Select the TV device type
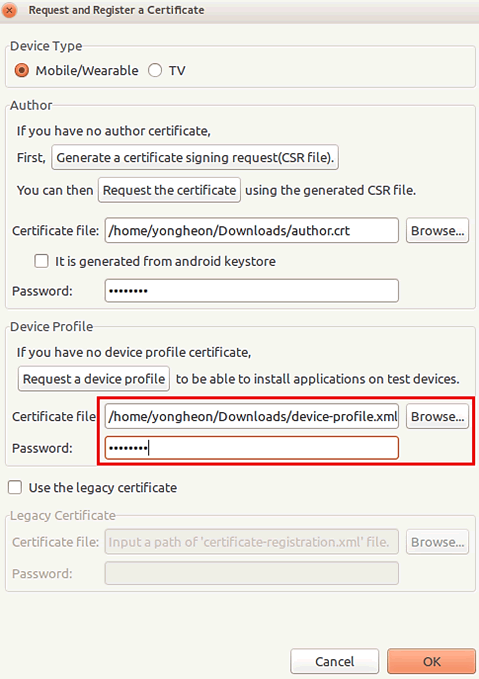 pyautogui.click(x=155, y=70)
